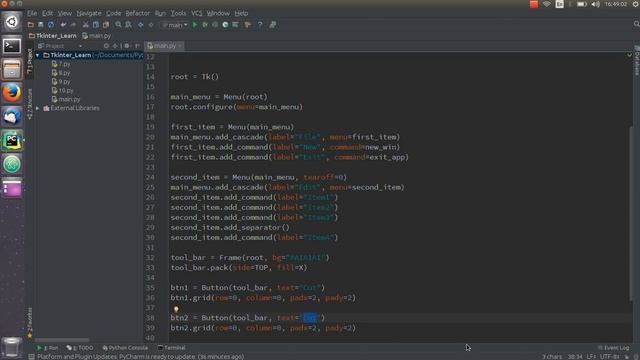Select 8.py in the project tree

tap(61, 73)
